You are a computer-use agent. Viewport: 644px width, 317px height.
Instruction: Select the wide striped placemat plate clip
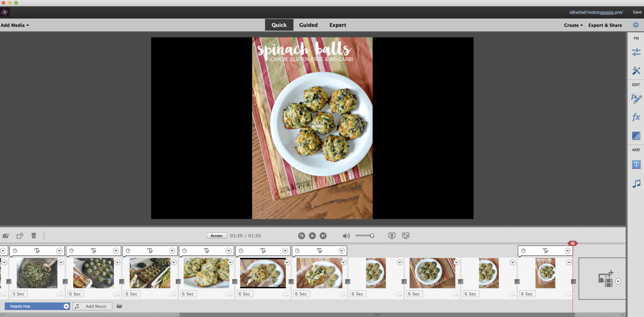click(x=432, y=273)
